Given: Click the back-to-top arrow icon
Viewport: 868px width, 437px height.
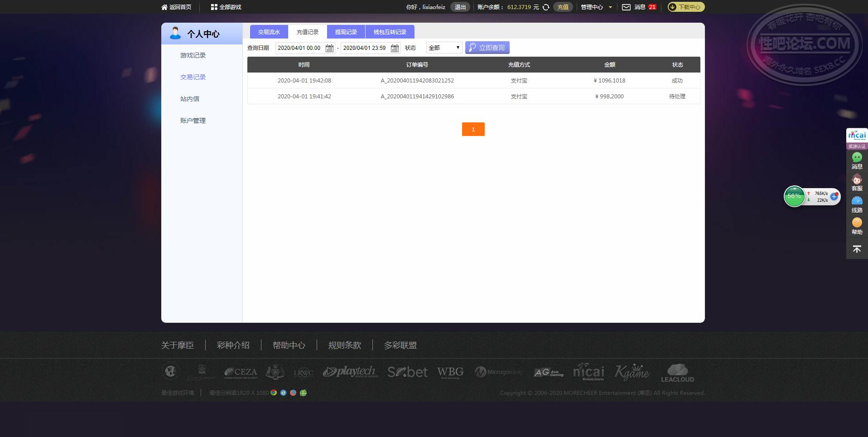Looking at the screenshot, I should [856, 249].
